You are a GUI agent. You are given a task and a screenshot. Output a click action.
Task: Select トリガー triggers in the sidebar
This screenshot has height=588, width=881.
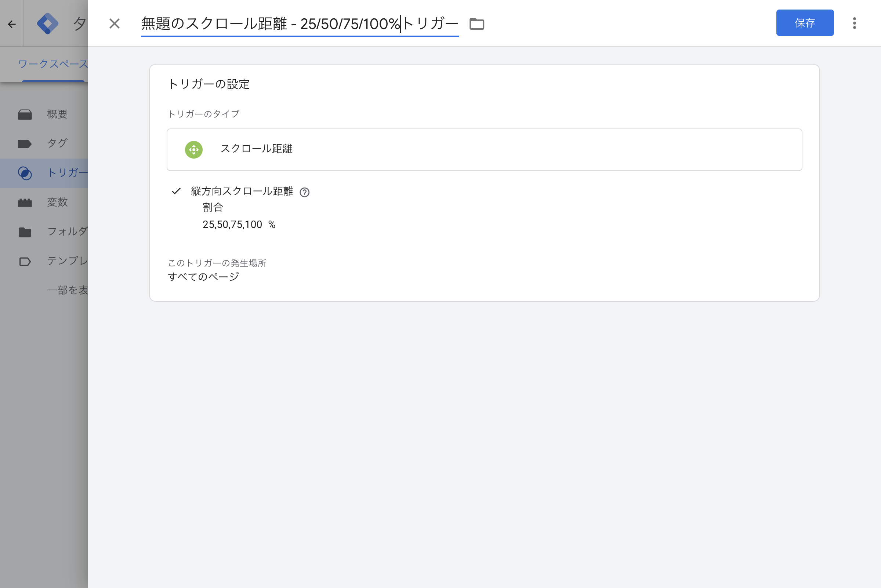point(44,173)
